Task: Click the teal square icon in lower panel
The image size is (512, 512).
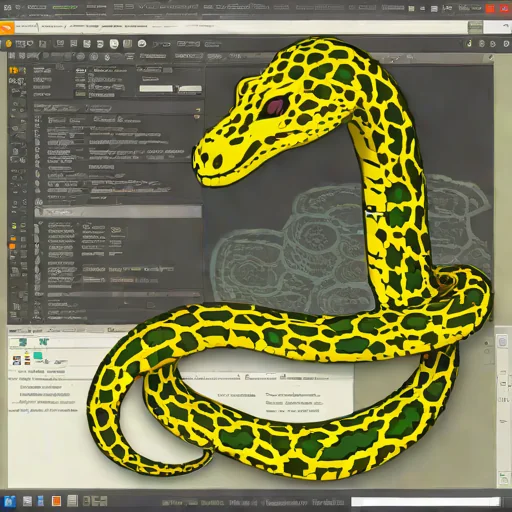Action: pos(38,355)
